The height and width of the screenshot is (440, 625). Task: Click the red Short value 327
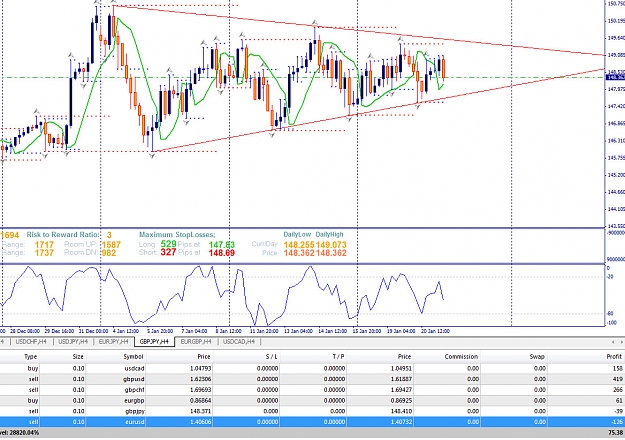(169, 252)
